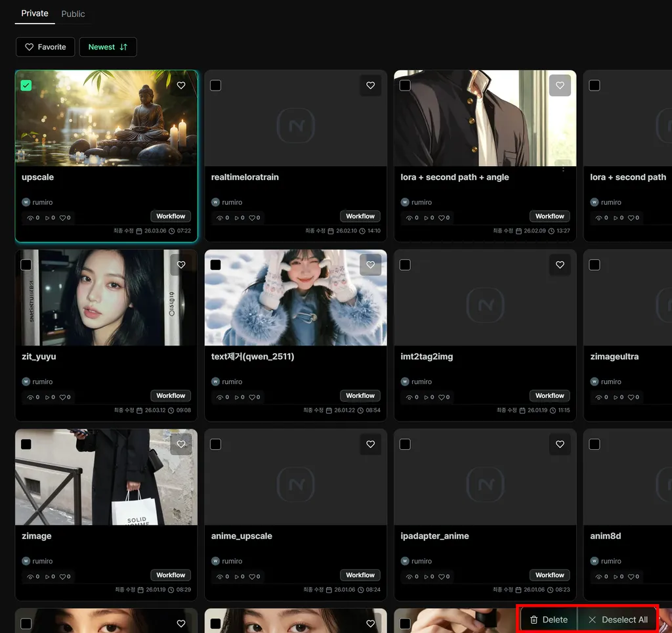Click the view count on realtimeloratrain card
The image size is (672, 633).
(223, 218)
